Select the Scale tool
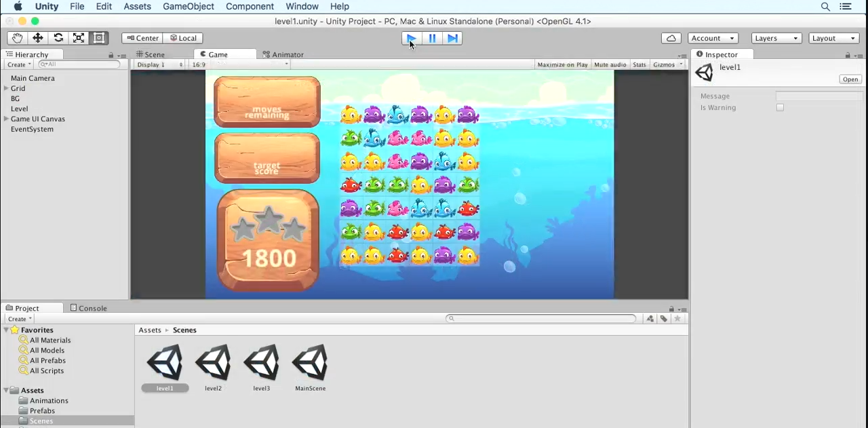 click(79, 38)
